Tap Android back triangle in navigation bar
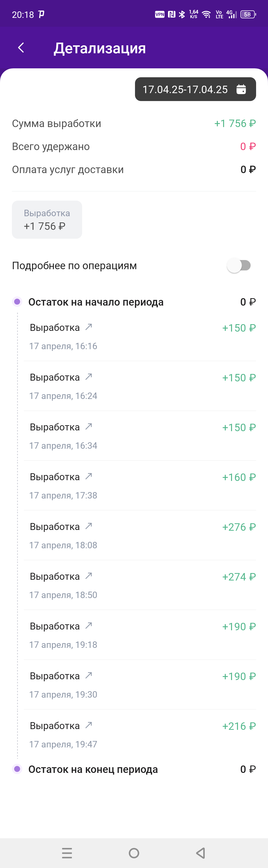The image size is (268, 868). [x=201, y=853]
